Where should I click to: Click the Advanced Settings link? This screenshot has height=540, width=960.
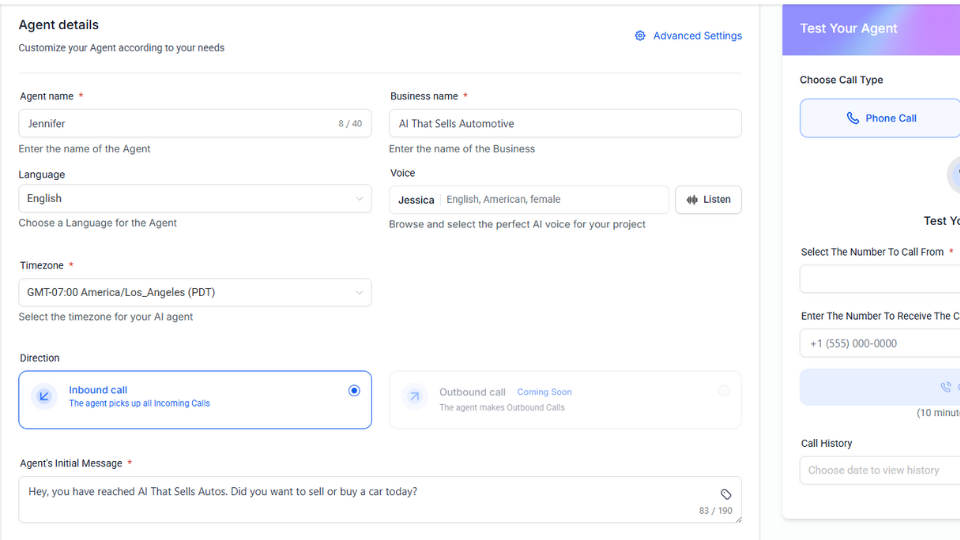(697, 36)
